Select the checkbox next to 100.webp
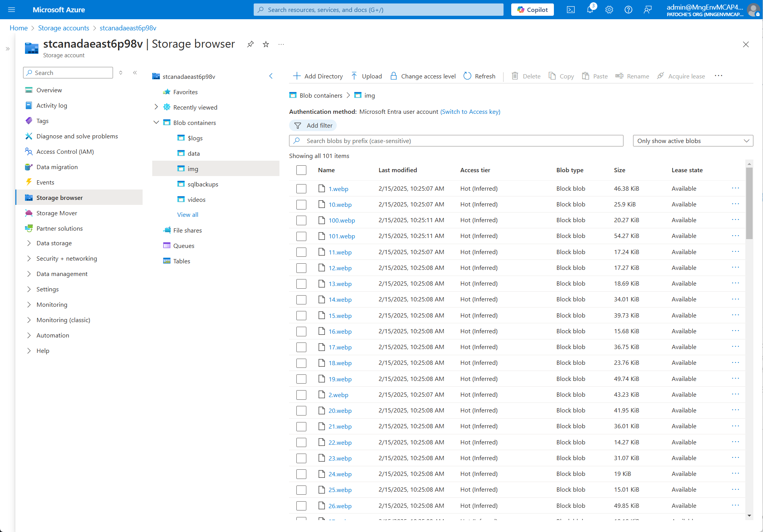763x532 pixels. coord(301,220)
